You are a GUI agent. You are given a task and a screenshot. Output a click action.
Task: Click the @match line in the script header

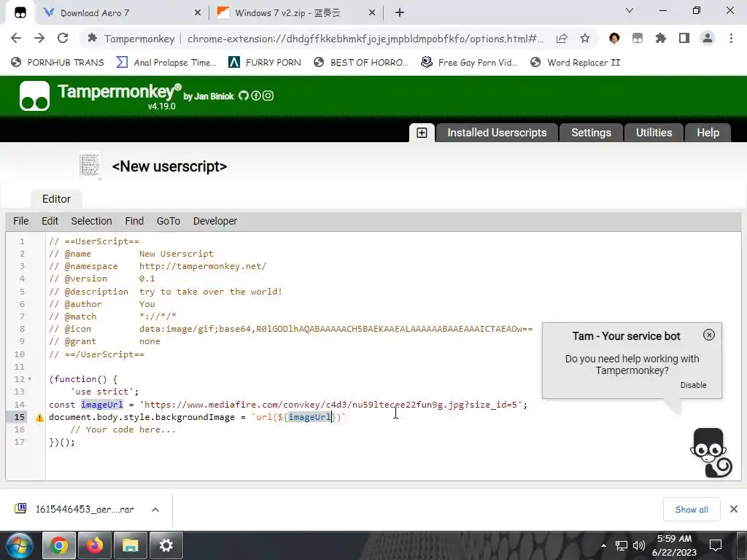tap(113, 316)
